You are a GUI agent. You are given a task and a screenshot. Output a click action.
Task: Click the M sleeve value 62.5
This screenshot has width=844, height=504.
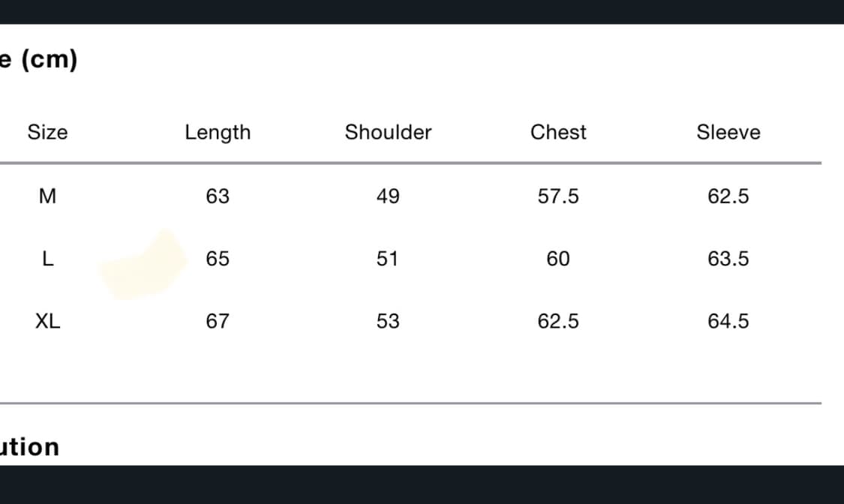pyautogui.click(x=728, y=196)
